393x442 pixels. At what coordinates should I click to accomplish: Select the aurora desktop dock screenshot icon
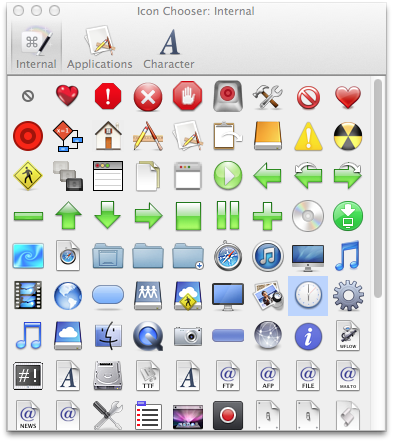pyautogui.click(x=188, y=417)
